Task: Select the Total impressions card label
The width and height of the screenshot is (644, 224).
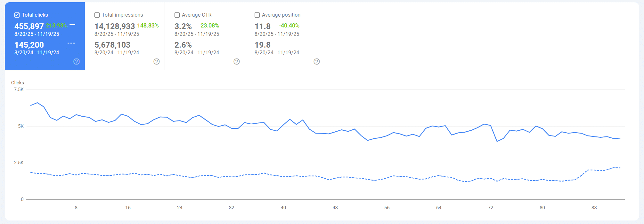Action: pos(122,15)
